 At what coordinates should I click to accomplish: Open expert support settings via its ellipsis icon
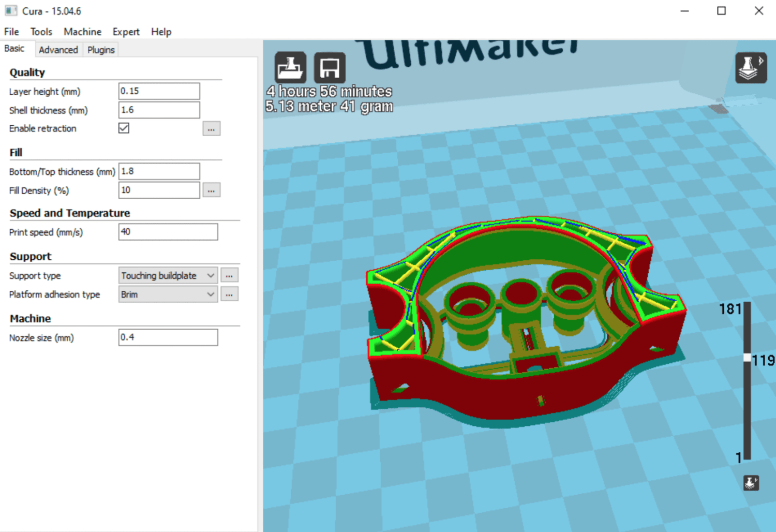pos(229,275)
